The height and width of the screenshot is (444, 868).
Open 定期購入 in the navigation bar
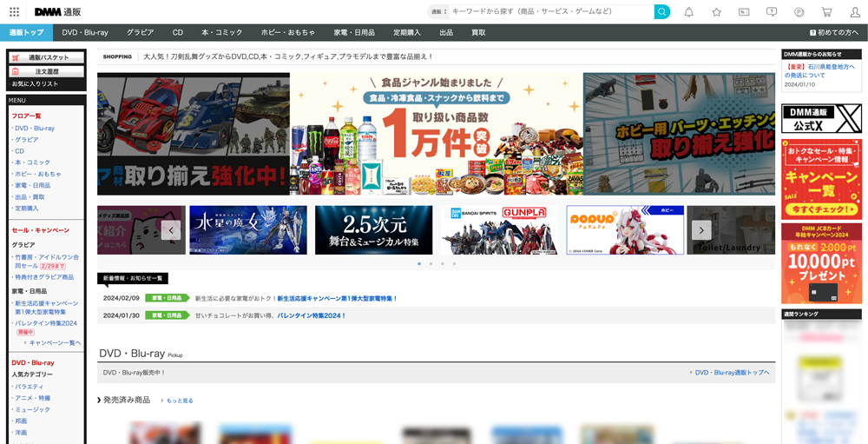tap(407, 33)
